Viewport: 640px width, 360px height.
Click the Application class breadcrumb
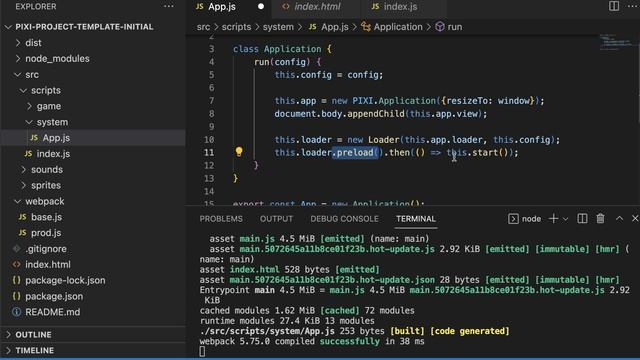coord(392,27)
